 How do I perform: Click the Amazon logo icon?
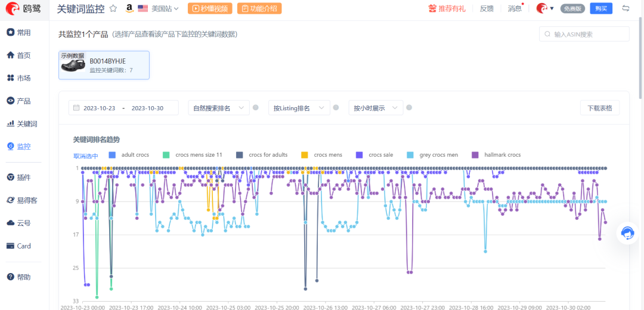(129, 8)
